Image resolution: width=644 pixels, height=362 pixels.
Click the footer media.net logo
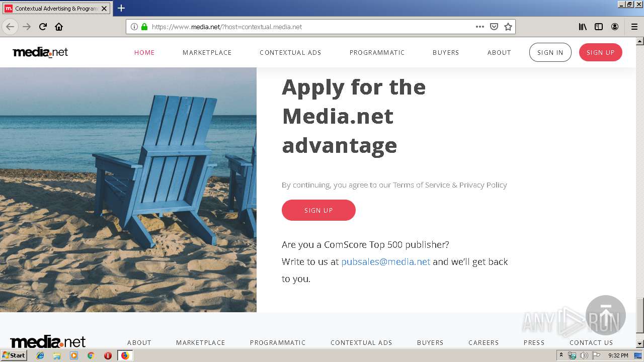pyautogui.click(x=48, y=342)
